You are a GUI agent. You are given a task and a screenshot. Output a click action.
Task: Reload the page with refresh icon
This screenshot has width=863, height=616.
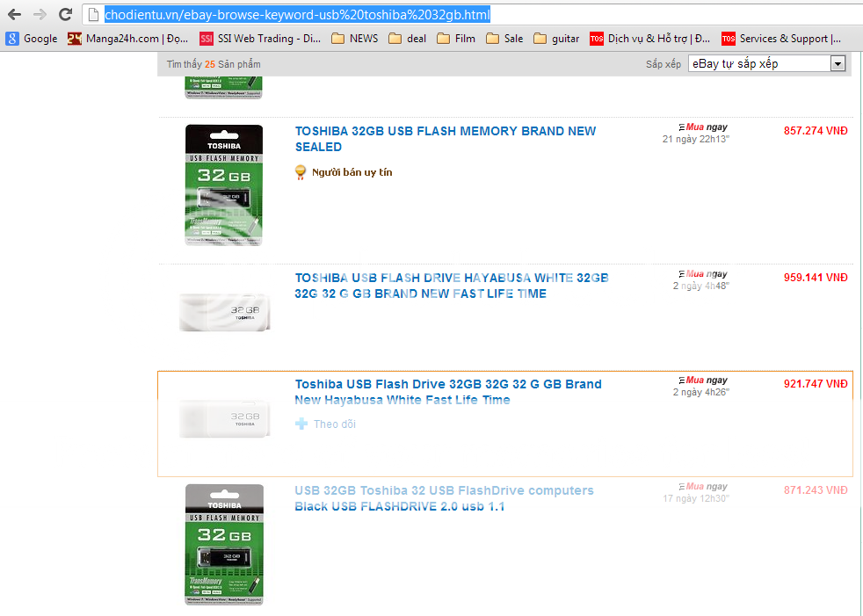[66, 14]
